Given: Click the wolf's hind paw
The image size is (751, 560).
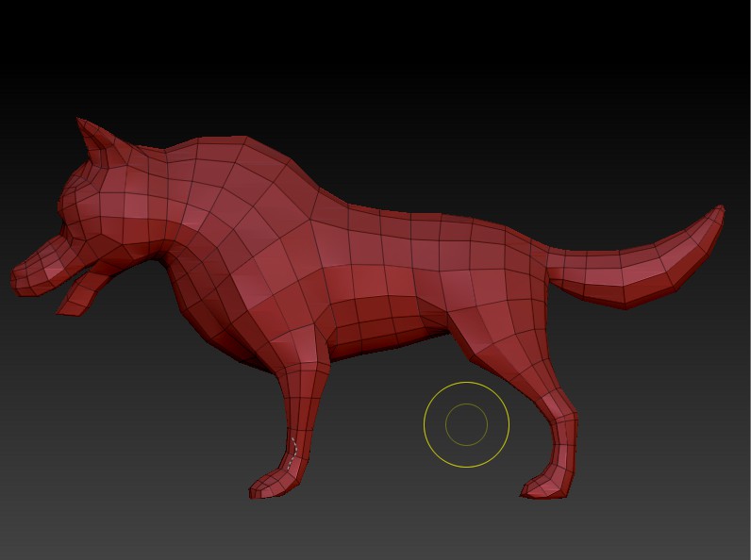Looking at the screenshot, I should [x=544, y=486].
